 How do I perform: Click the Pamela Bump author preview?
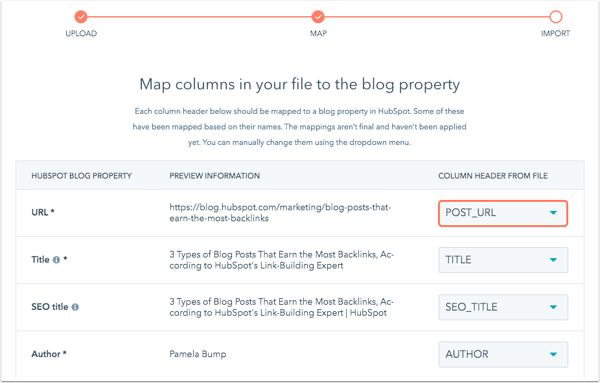pyautogui.click(x=198, y=354)
